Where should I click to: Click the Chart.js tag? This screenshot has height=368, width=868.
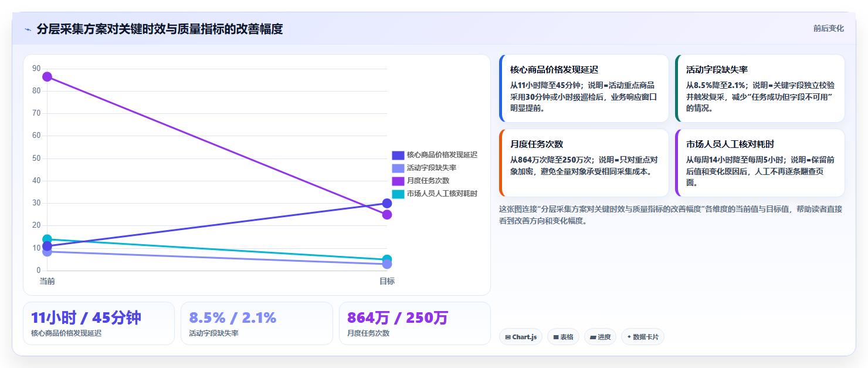coord(521,337)
